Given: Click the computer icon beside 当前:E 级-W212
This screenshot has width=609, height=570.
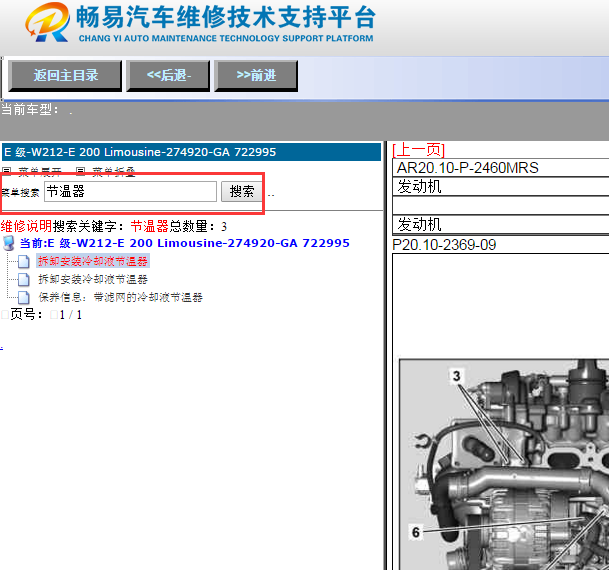Looking at the screenshot, I should [x=9, y=243].
